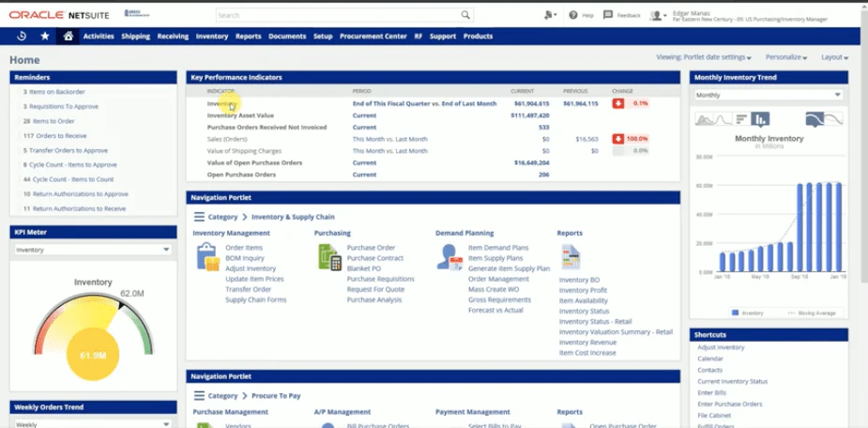868x428 pixels.
Task: Click the Sales (Orders) red down arrow
Action: [x=617, y=139]
